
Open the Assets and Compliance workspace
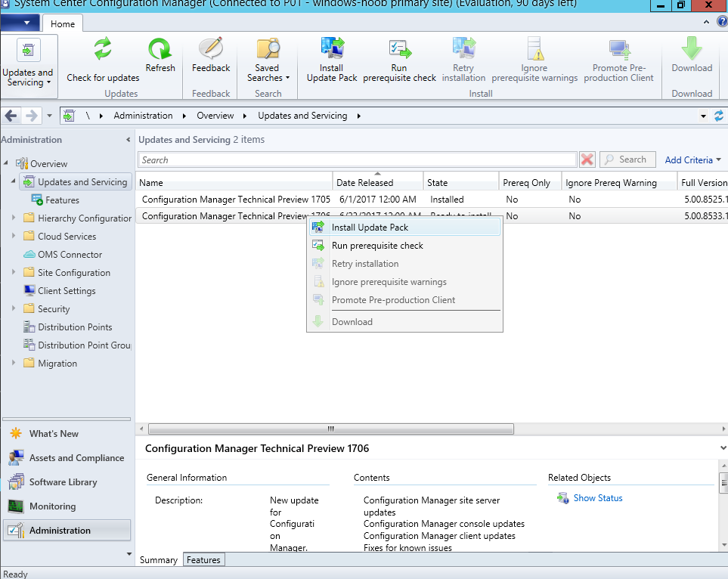pos(67,458)
